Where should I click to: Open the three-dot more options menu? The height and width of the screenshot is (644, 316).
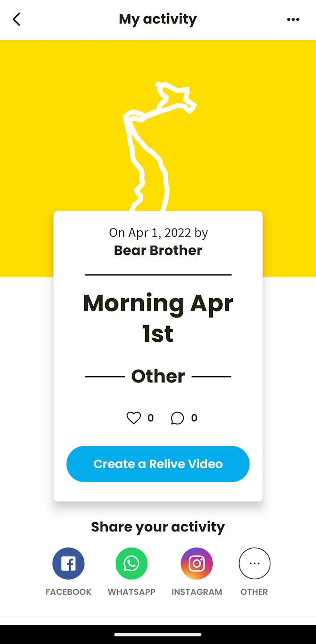(x=293, y=19)
